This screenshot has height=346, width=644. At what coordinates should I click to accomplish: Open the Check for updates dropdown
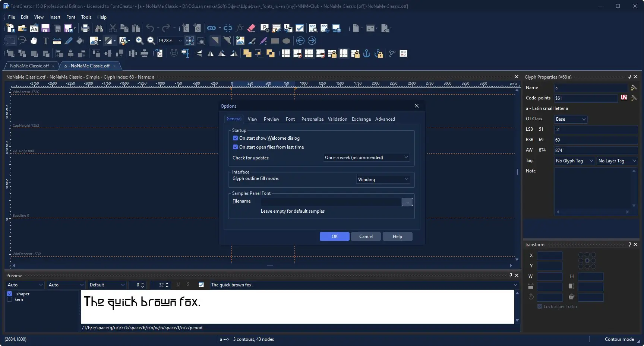pos(366,158)
